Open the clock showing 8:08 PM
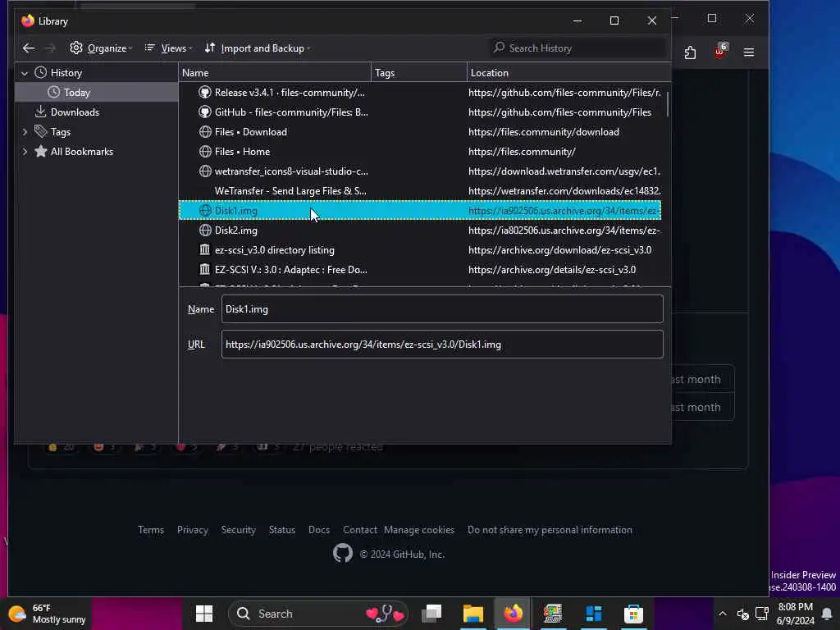Image resolution: width=840 pixels, height=630 pixels. point(795,614)
